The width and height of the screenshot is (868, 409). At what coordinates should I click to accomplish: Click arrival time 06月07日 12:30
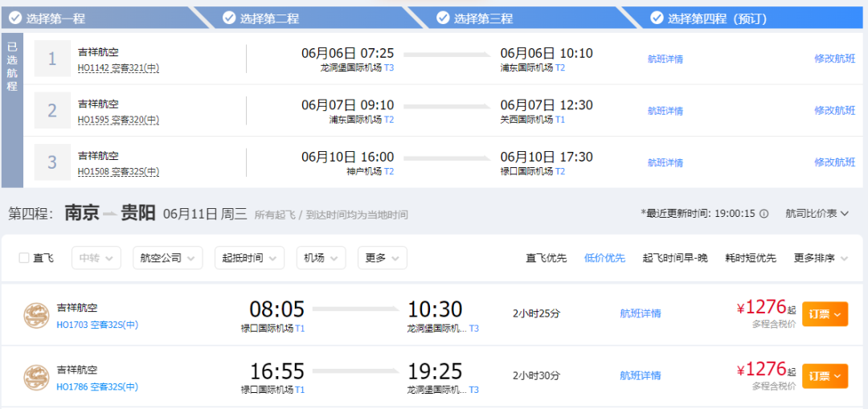[x=547, y=105]
